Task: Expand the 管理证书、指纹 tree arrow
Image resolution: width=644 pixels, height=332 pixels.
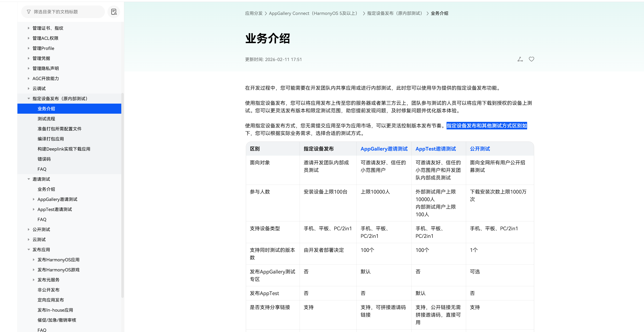Action: [x=29, y=28]
